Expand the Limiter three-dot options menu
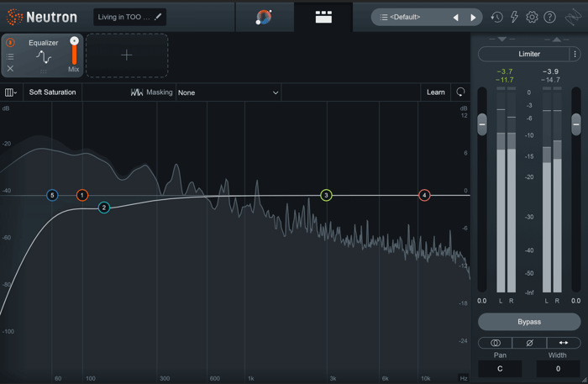The width and height of the screenshot is (588, 384). [575, 54]
